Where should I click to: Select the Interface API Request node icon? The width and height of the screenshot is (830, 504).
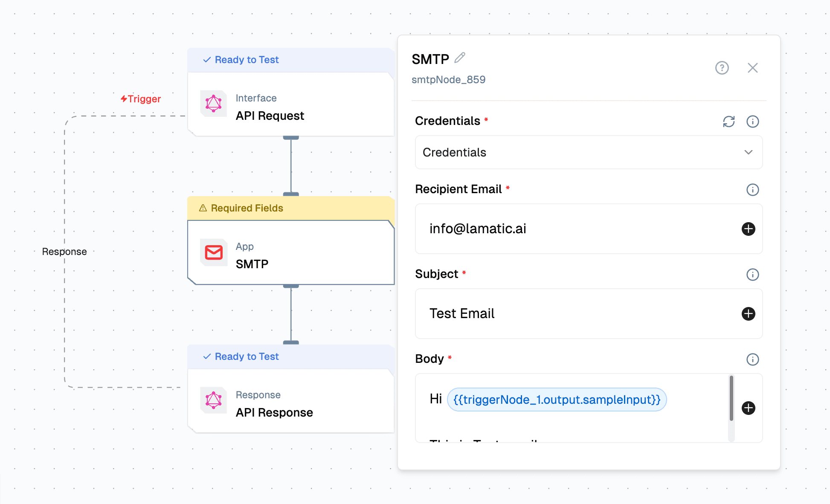(x=213, y=104)
